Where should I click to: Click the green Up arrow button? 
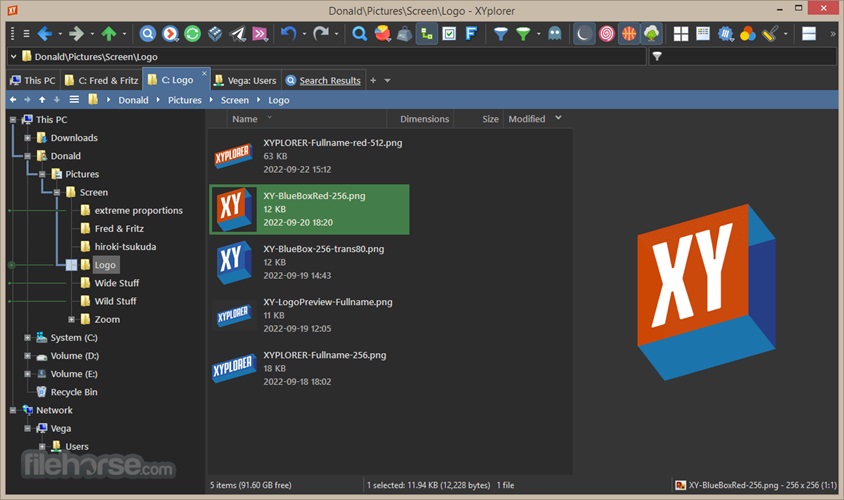tap(109, 34)
